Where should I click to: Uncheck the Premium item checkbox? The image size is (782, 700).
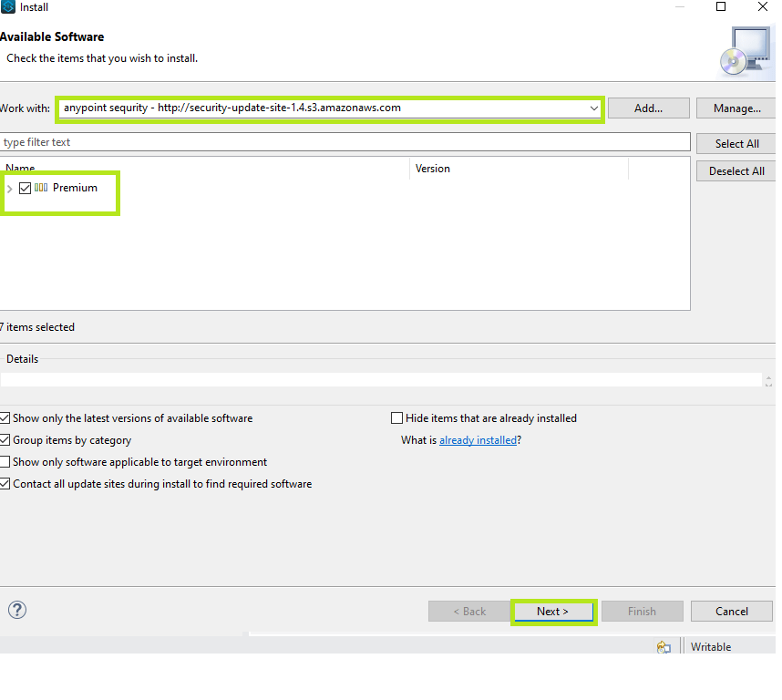click(x=23, y=188)
